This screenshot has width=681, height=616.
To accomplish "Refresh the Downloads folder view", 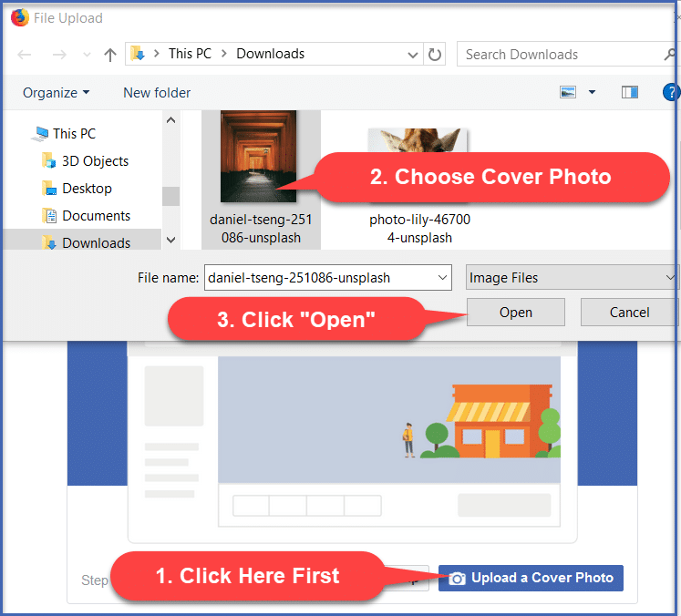I will [434, 55].
